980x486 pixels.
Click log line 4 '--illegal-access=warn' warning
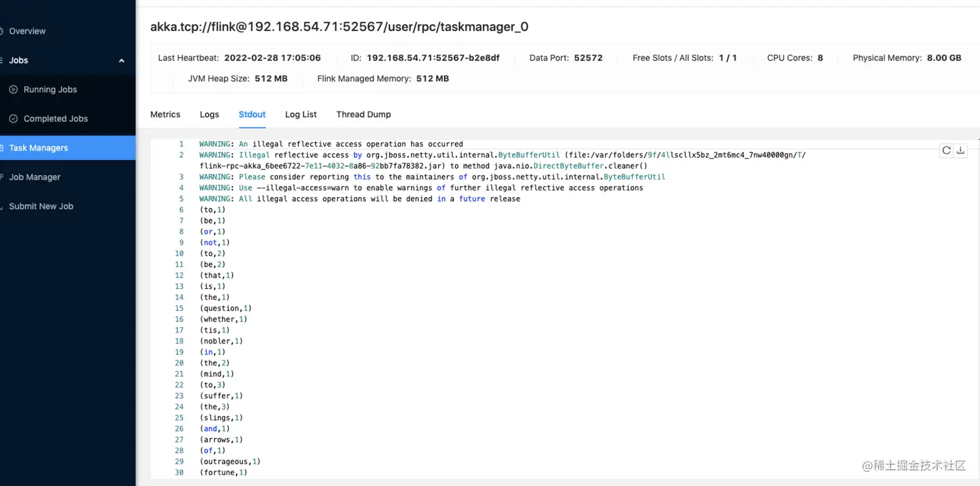[x=421, y=188]
